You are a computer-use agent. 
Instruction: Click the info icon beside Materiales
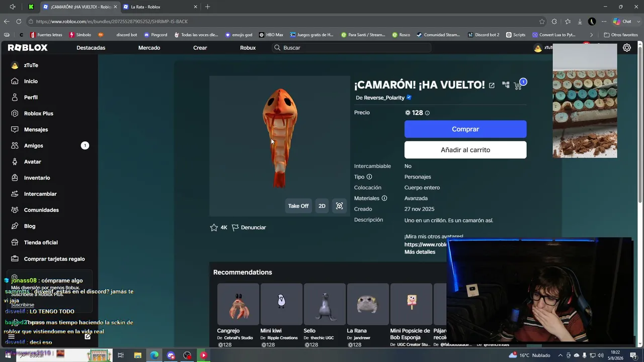tap(384, 198)
